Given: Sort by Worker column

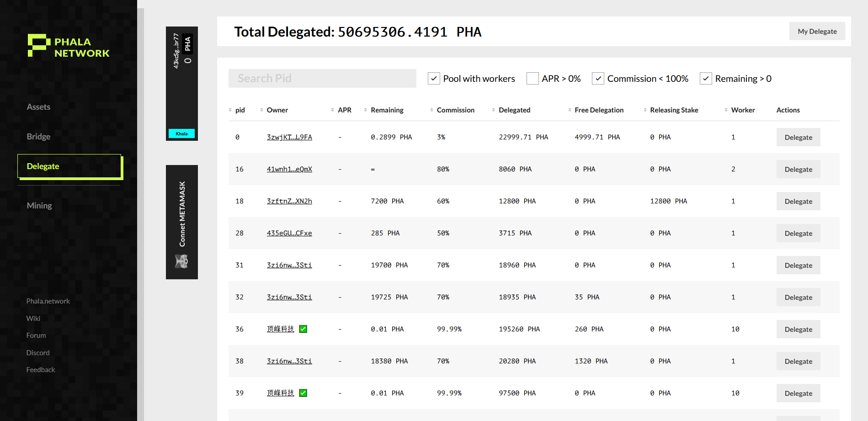Looking at the screenshot, I should coord(726,110).
